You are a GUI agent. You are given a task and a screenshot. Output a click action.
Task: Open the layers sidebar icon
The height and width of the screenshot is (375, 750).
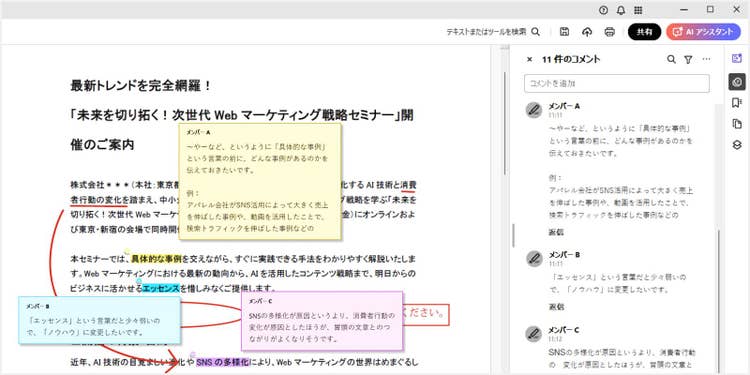click(737, 145)
